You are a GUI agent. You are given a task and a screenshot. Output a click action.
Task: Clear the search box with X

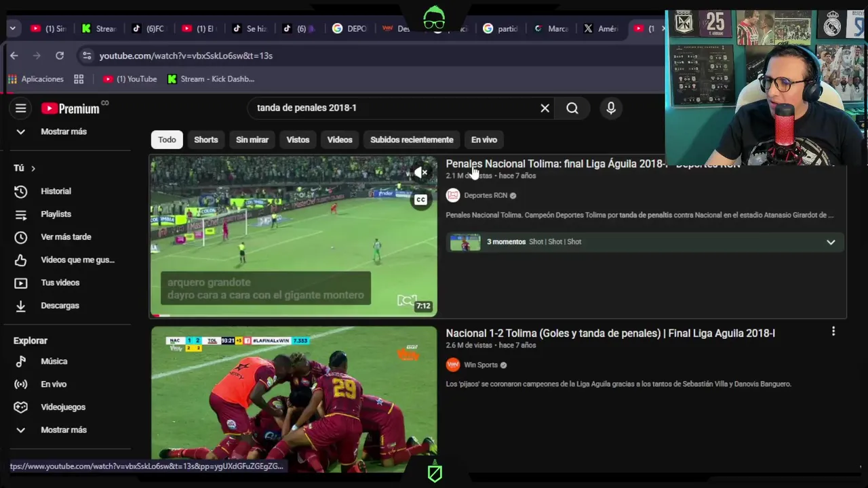click(545, 108)
